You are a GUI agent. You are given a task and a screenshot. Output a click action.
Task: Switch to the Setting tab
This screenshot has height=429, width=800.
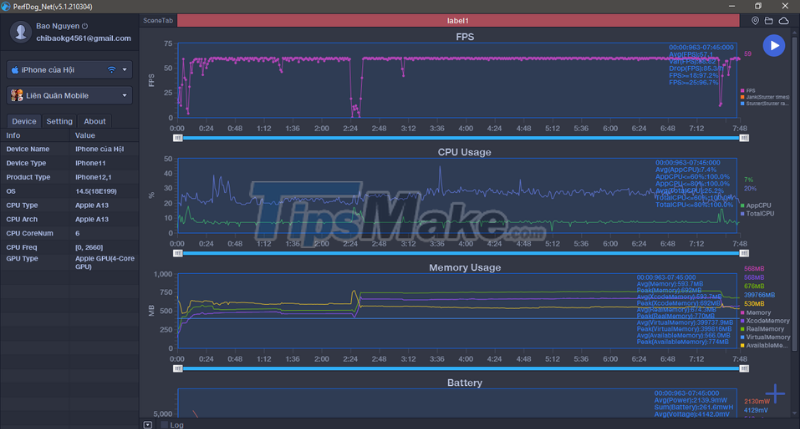pos(59,121)
